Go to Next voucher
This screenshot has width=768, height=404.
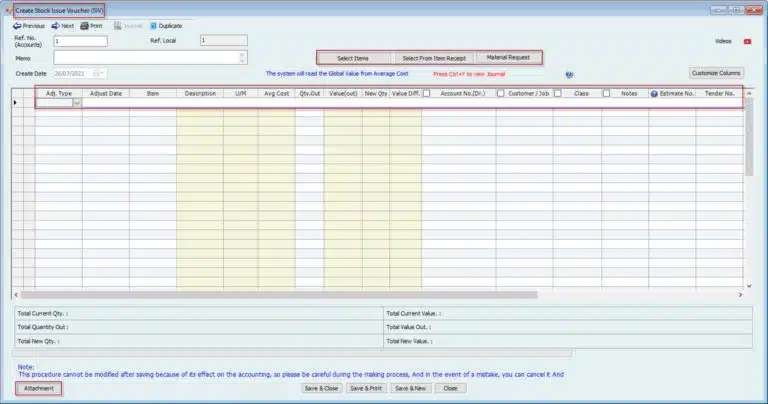click(x=63, y=26)
